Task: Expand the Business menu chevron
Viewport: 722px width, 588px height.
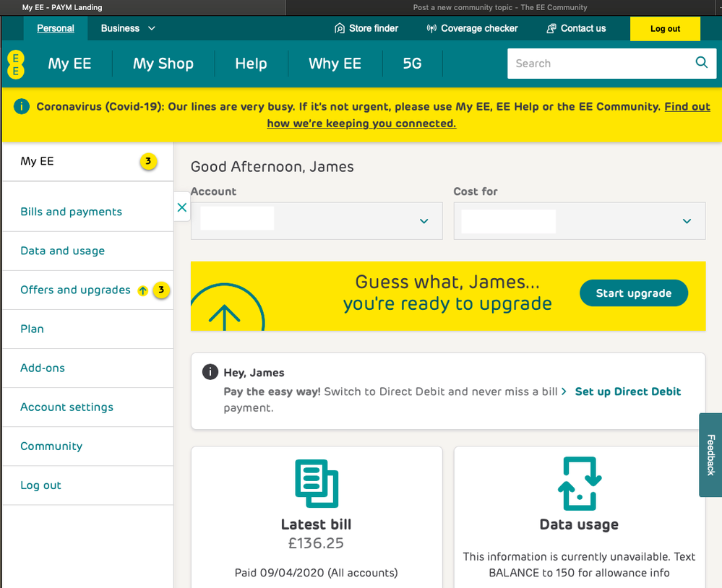Action: click(151, 28)
